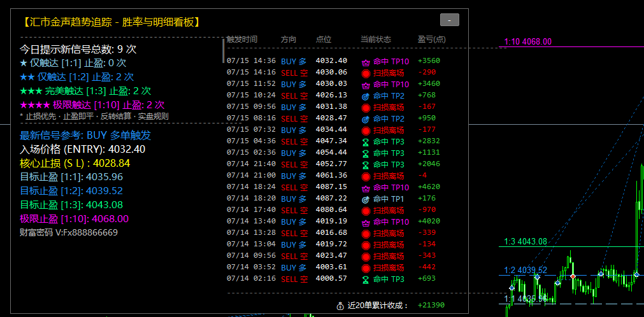Click the ★★★★ 极限触达 [1:10] 止盈 line
The image size is (644, 317).
pos(92,105)
